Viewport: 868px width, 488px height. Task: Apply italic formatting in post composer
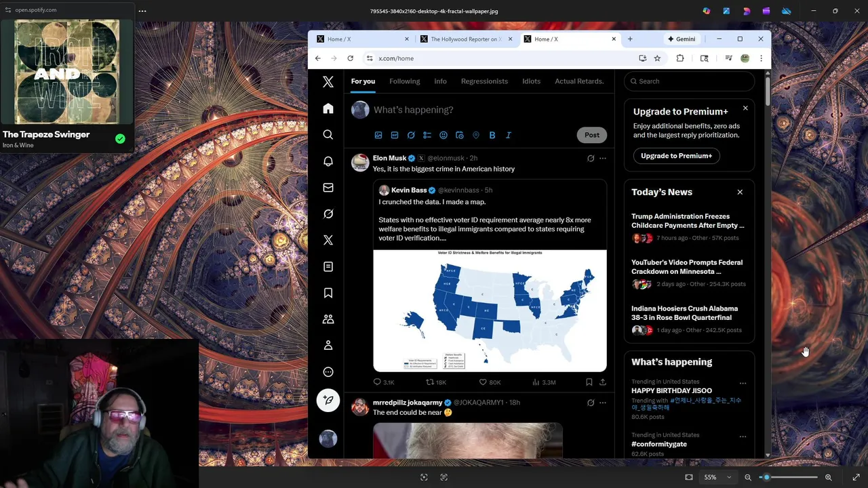pos(509,135)
